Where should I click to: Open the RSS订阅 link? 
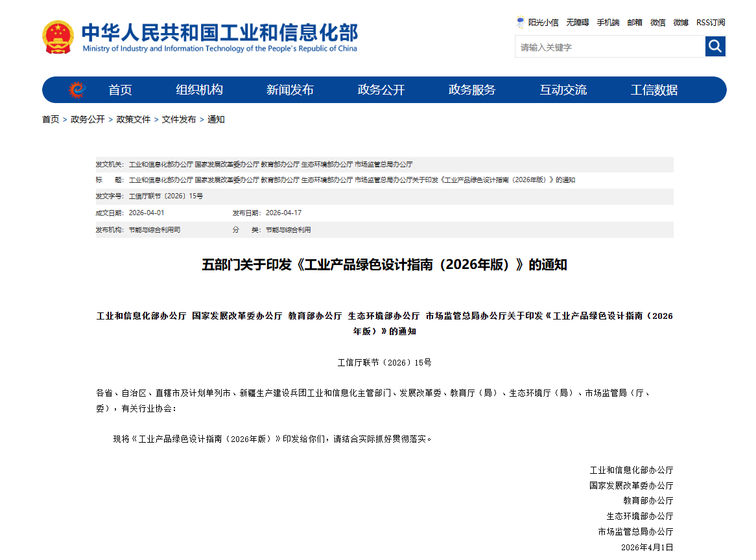point(711,23)
